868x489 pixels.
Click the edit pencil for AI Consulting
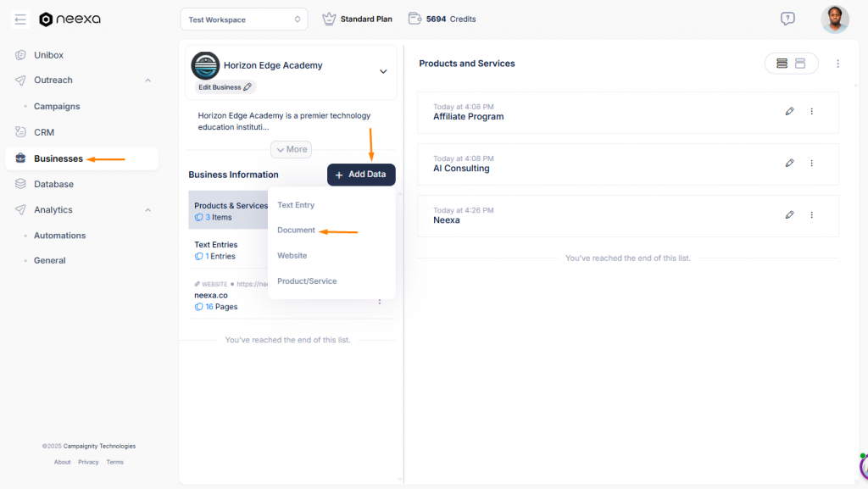[789, 163]
